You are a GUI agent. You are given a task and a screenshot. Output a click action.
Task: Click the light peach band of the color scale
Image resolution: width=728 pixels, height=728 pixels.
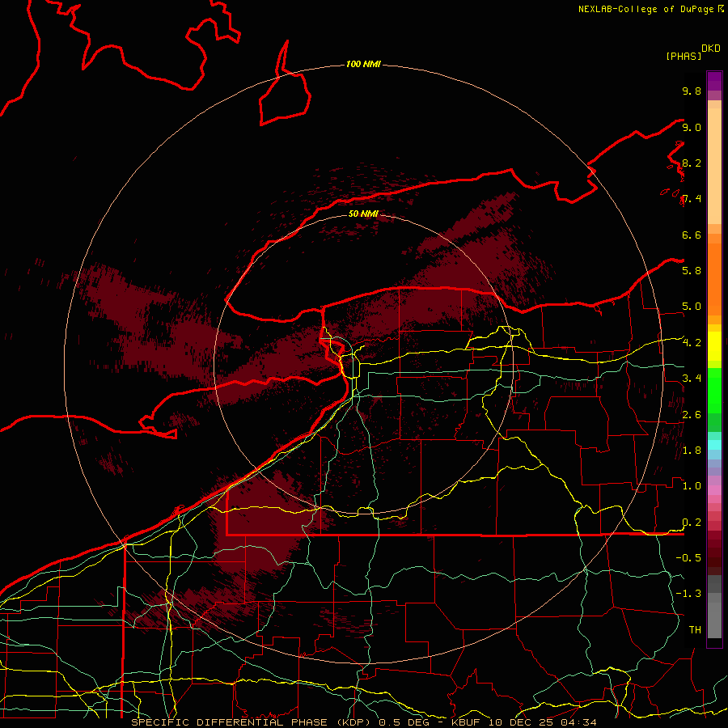pos(714,166)
